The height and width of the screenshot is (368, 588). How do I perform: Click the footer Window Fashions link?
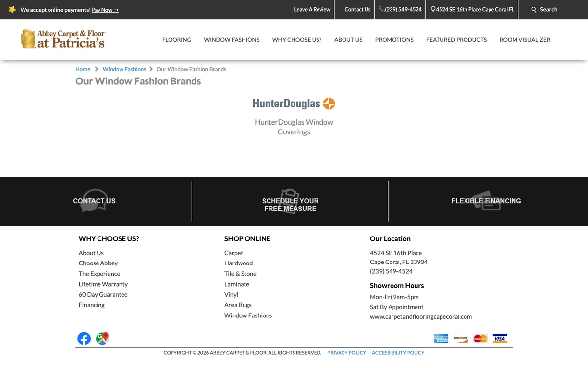[248, 315]
